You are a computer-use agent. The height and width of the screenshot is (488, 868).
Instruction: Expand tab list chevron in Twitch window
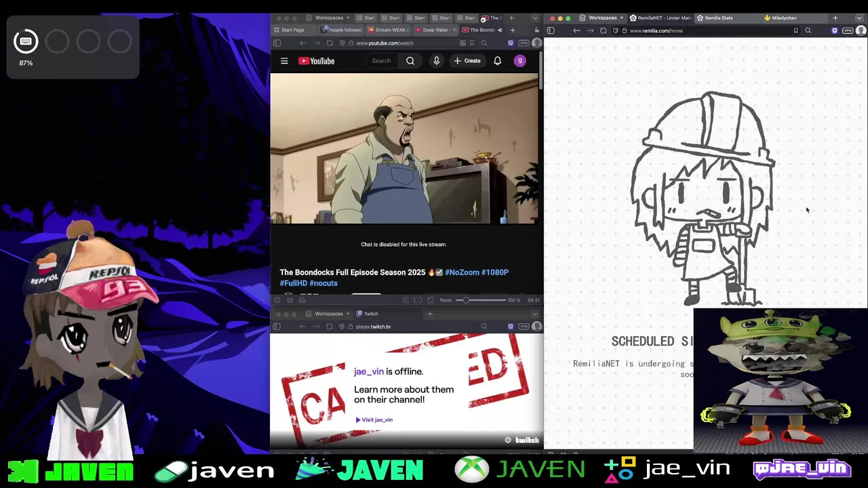pos(535,314)
